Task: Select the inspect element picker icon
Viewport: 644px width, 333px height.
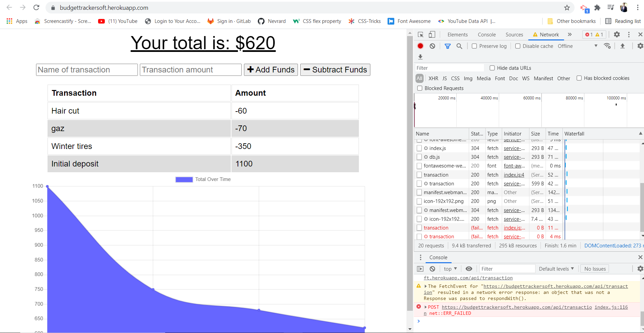Action: coord(421,34)
